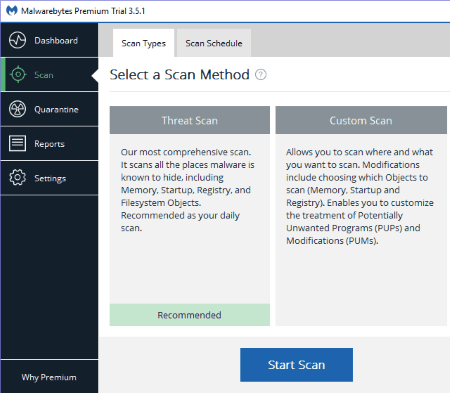Open the Settings sidebar label
Viewport: 450px width, 393px height.
(50, 178)
